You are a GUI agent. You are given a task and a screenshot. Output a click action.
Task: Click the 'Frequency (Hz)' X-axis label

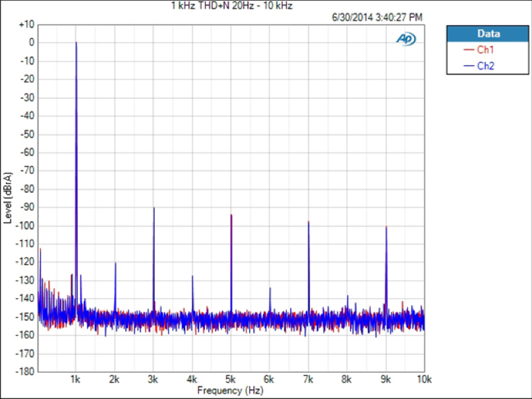pyautogui.click(x=231, y=390)
